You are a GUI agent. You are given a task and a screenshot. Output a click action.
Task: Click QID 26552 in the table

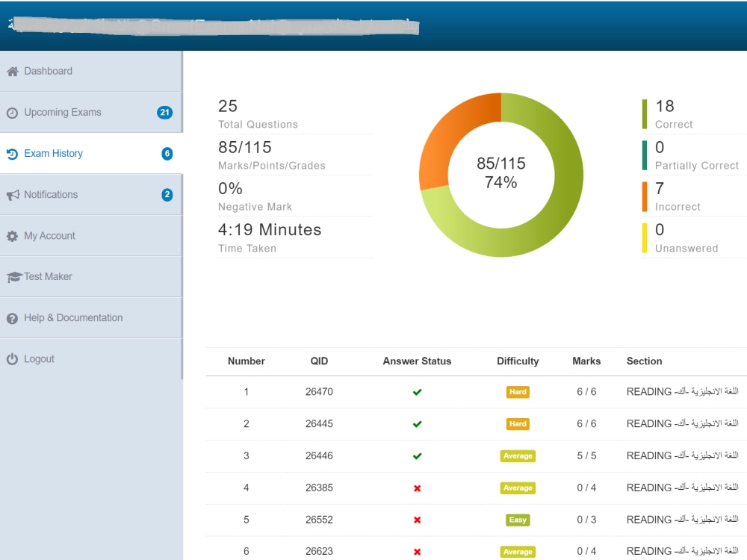tap(319, 520)
